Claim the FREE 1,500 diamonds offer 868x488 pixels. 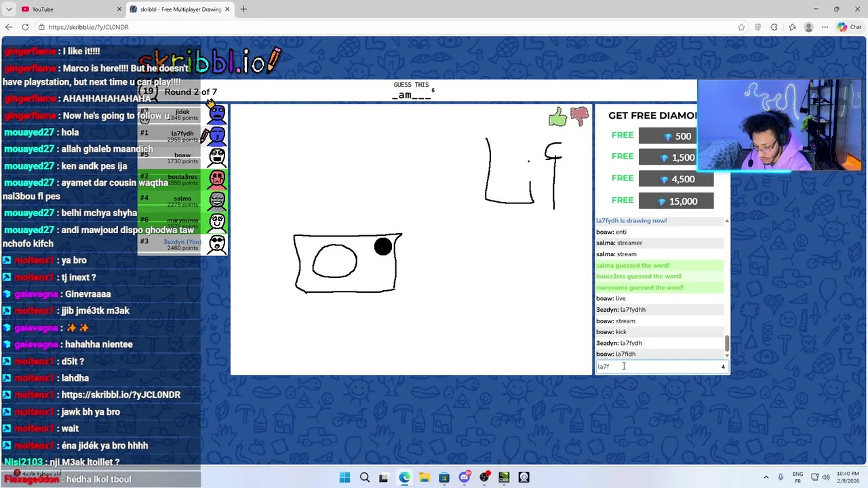tap(676, 157)
